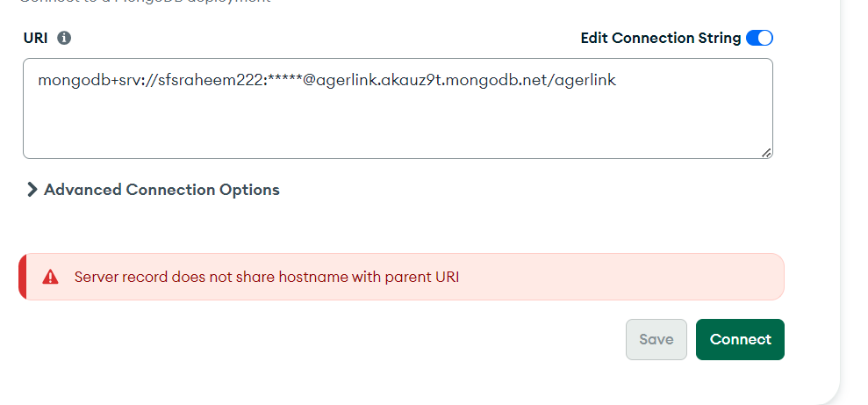Click empty space inside the URI text box
The image size is (868, 405).
(x=395, y=127)
